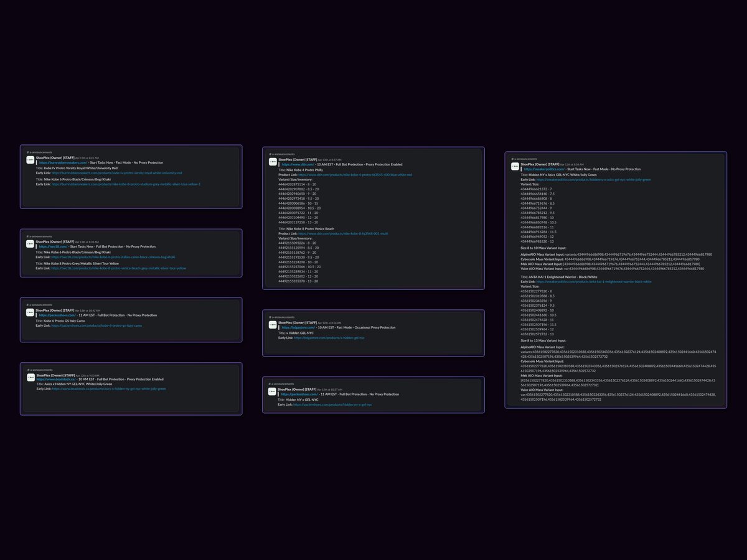Open the two18.com site link
Viewport: 747px width, 560px height.
point(54,246)
